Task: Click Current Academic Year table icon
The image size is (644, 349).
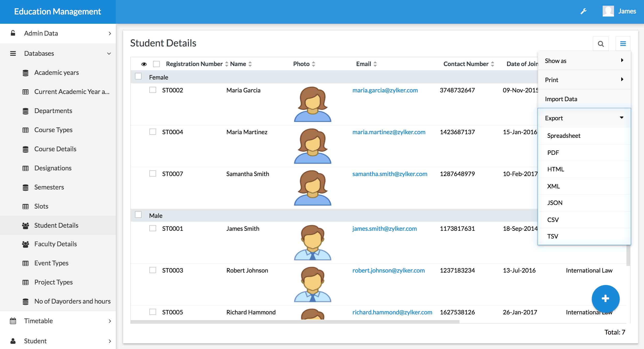Action: point(25,92)
